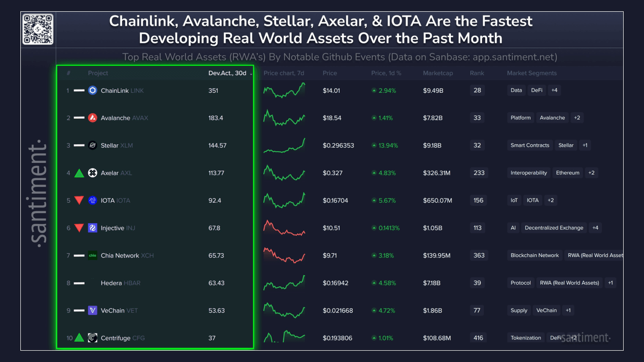Click the Centrifuge logo icon
This screenshot has height=362, width=644.
92,338
